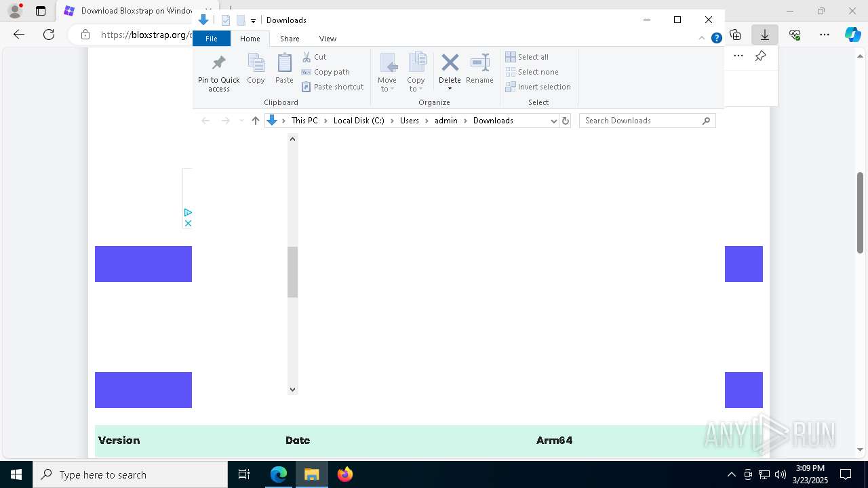Select the Cut command
Image resolution: width=868 pixels, height=488 pixels.
click(x=314, y=57)
